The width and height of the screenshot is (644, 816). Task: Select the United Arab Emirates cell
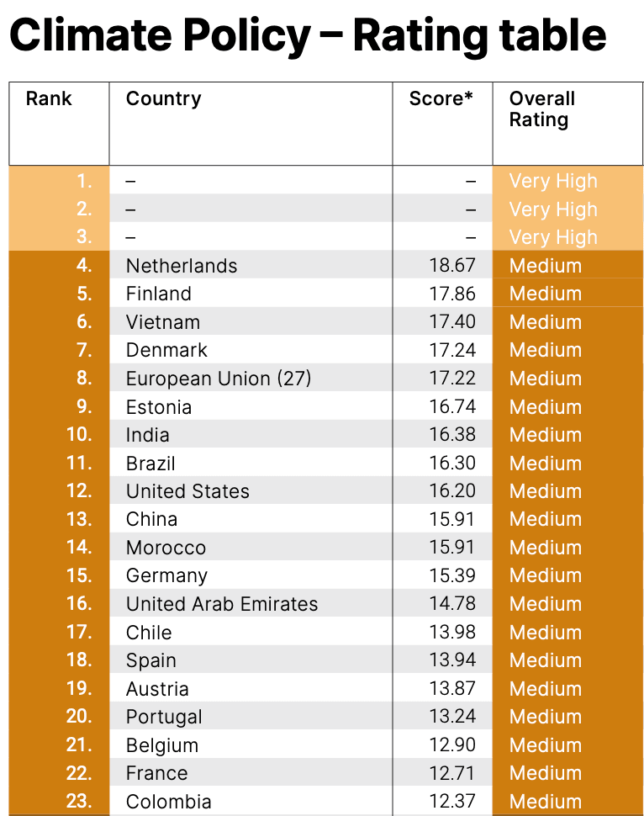[x=222, y=604]
